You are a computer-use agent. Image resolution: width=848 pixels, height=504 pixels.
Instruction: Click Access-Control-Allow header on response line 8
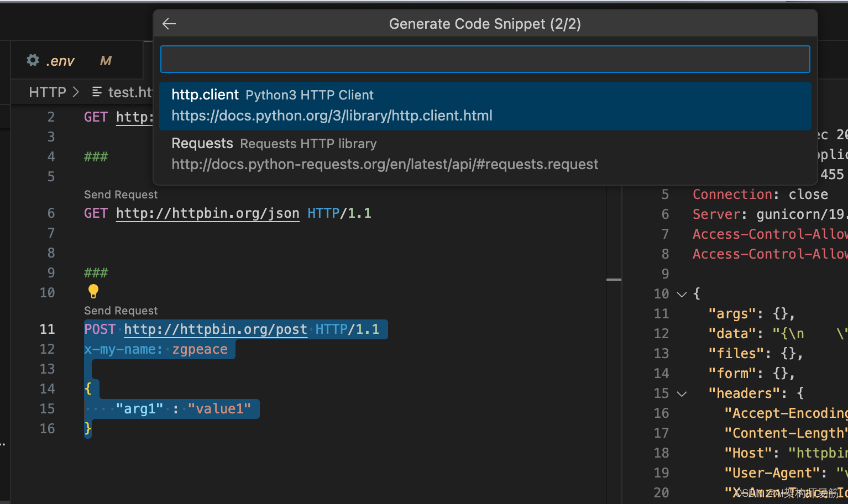click(x=770, y=254)
